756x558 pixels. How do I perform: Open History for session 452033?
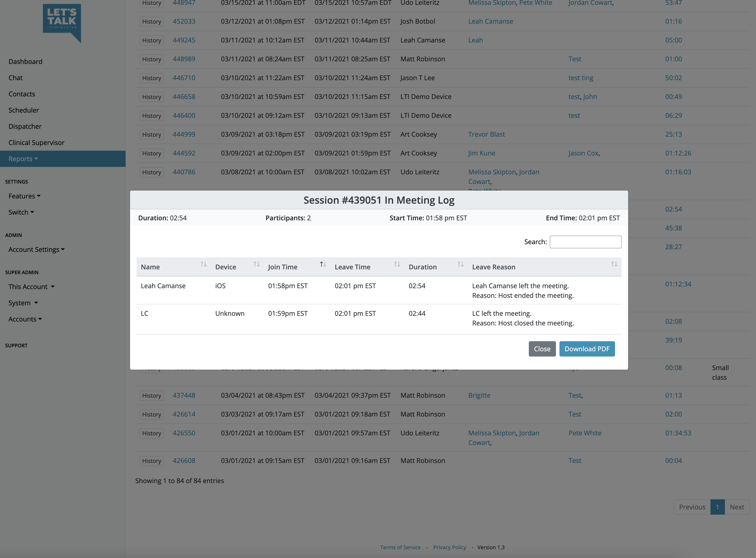click(x=151, y=22)
